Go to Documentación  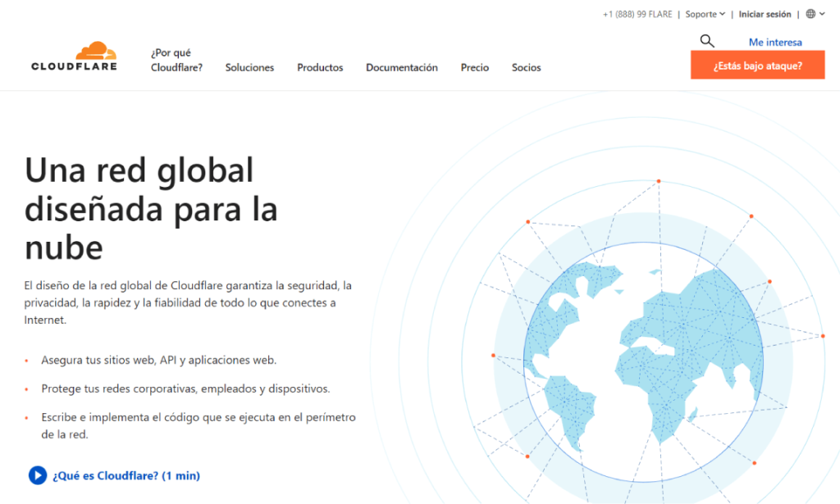tap(402, 67)
